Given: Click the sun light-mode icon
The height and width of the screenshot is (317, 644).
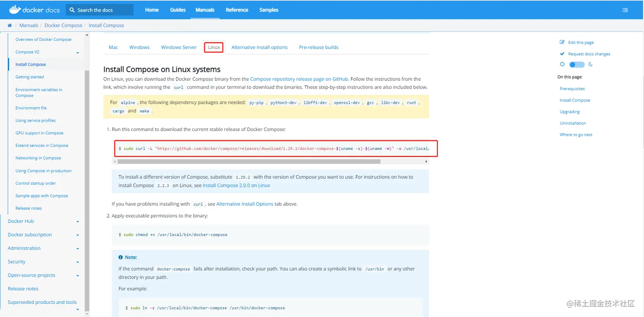Looking at the screenshot, I should (562, 64).
